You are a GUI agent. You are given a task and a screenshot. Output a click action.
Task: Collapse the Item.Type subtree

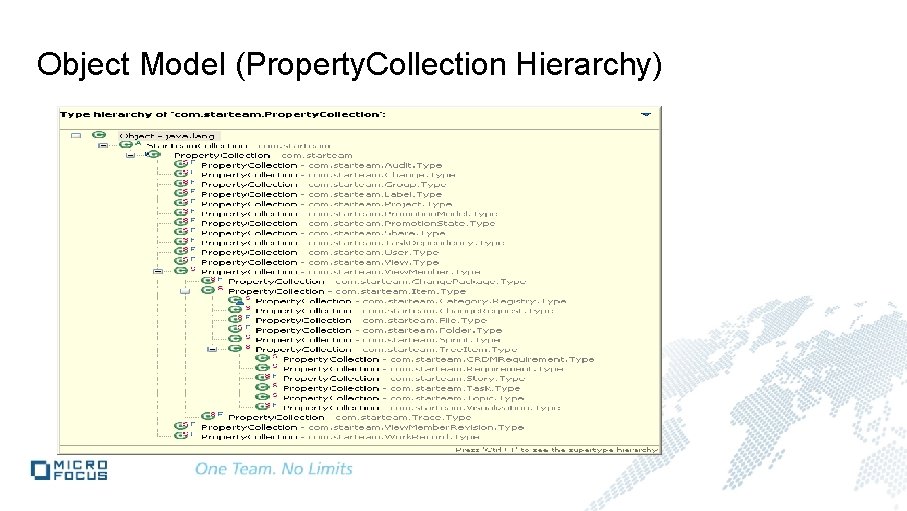point(185,291)
